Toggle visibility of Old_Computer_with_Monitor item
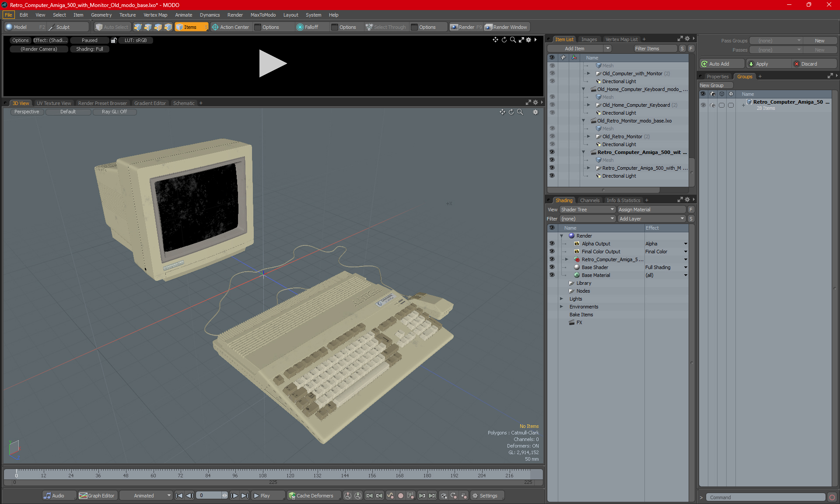 click(x=552, y=73)
